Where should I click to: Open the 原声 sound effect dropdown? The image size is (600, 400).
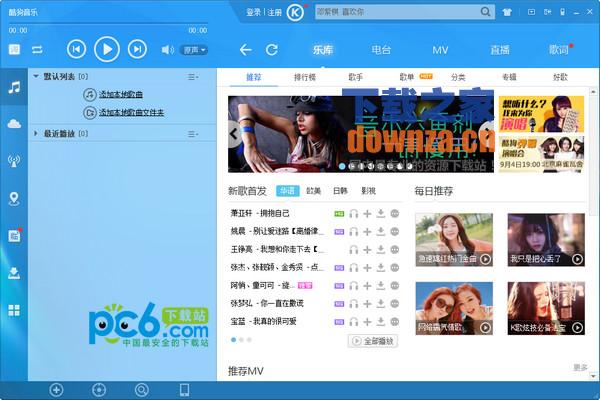[194, 50]
